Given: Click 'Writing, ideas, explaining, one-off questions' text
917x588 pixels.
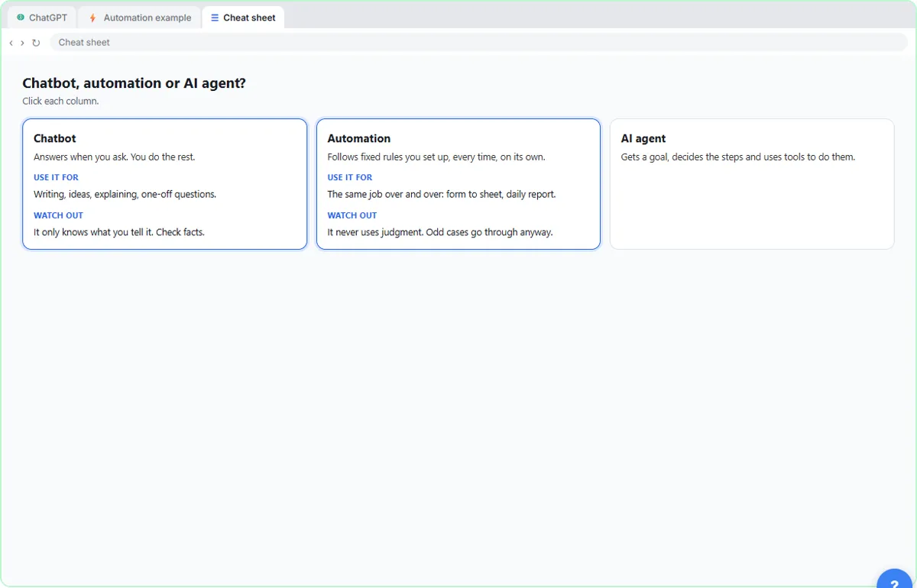Looking at the screenshot, I should [125, 195].
